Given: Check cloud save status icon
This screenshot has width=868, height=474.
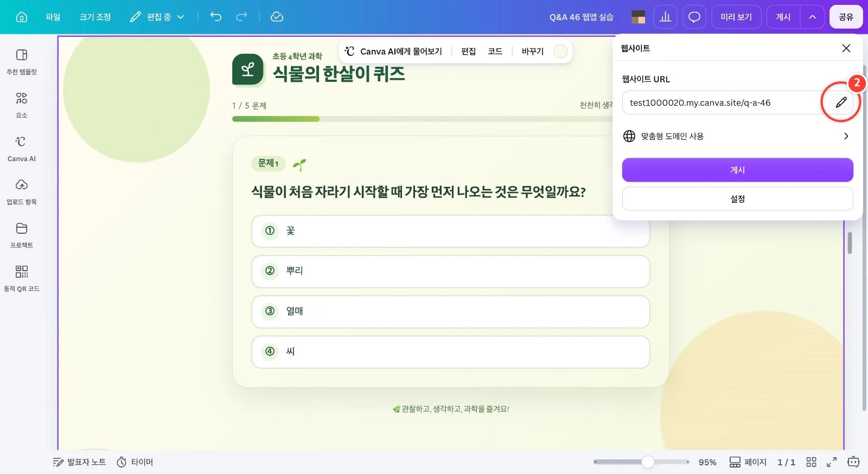Looking at the screenshot, I should (277, 17).
